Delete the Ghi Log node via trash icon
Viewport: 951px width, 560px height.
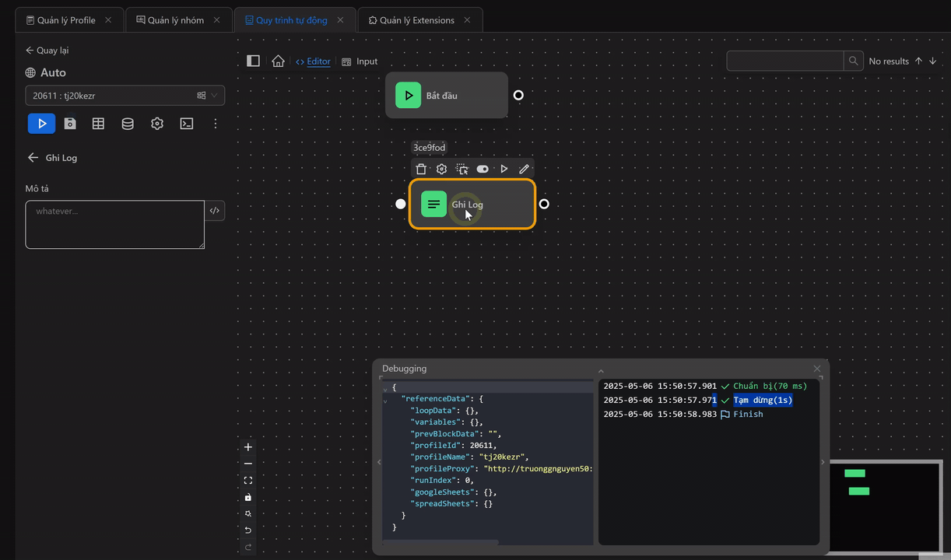pyautogui.click(x=421, y=169)
